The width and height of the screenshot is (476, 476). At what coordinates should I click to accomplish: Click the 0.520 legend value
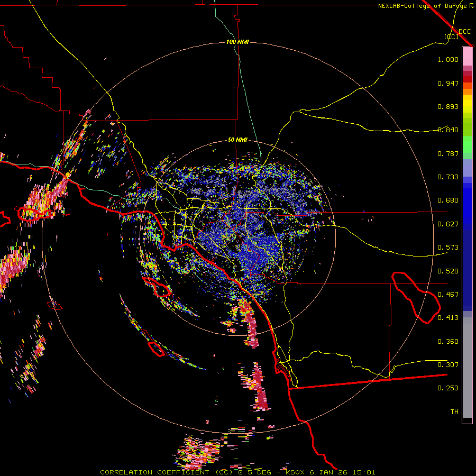tap(448, 271)
